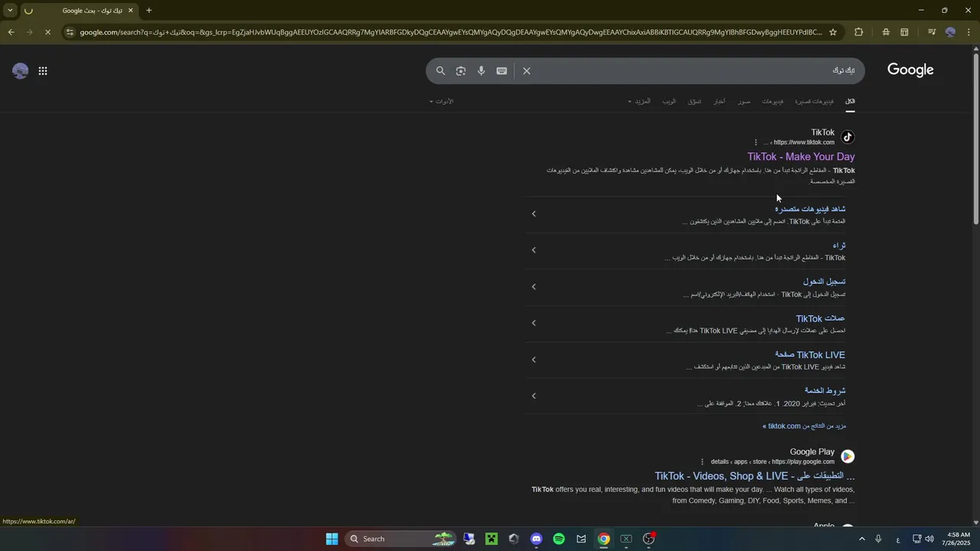Open Chrome three-dot menu
This screenshot has width=980, height=551.
coord(969,32)
